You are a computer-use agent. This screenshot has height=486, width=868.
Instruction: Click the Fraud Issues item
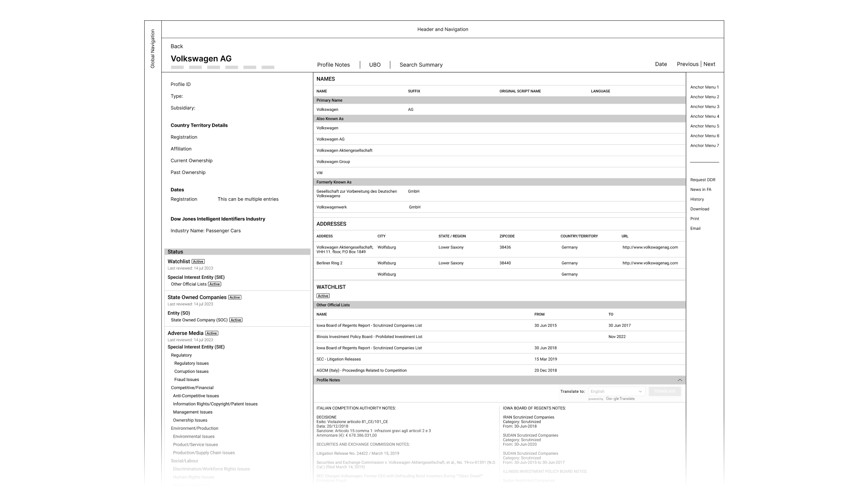coord(186,380)
